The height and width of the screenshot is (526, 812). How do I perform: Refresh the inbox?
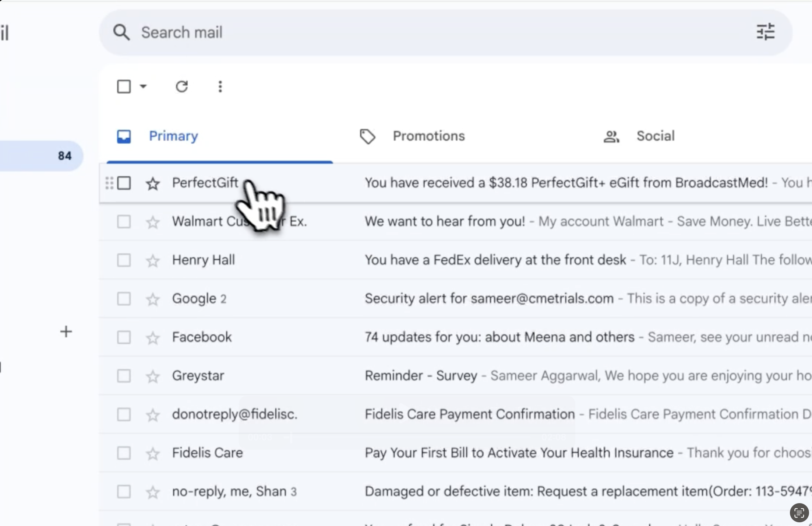click(182, 87)
